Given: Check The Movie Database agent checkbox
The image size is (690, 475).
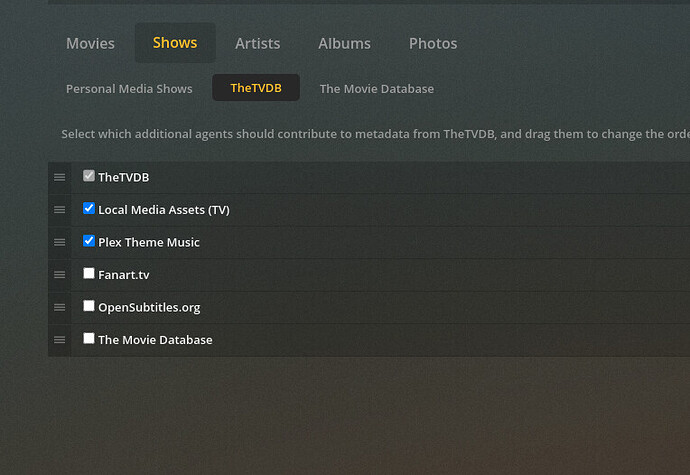Looking at the screenshot, I should coord(88,338).
